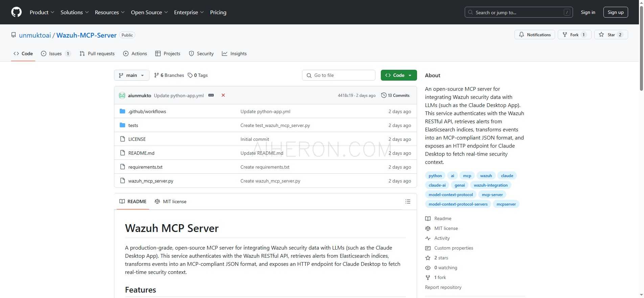The width and height of the screenshot is (644, 298).
Task: Expand the Enterprise menu
Action: 189,12
